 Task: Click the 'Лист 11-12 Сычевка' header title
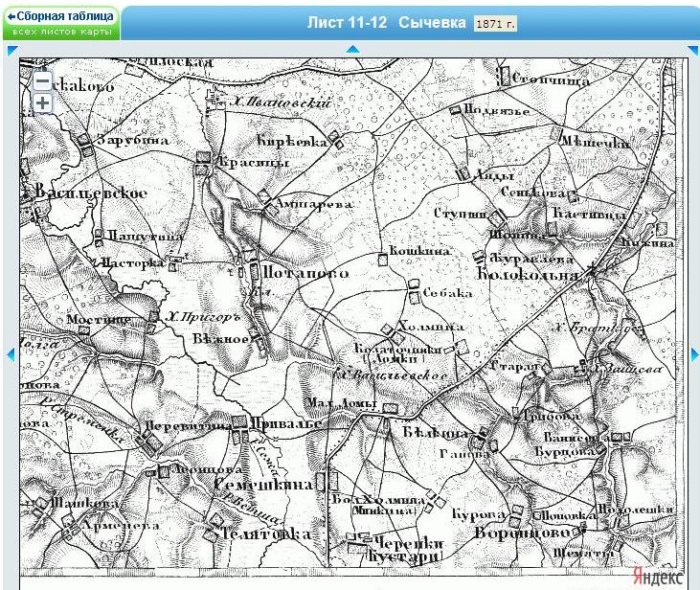pos(386,22)
